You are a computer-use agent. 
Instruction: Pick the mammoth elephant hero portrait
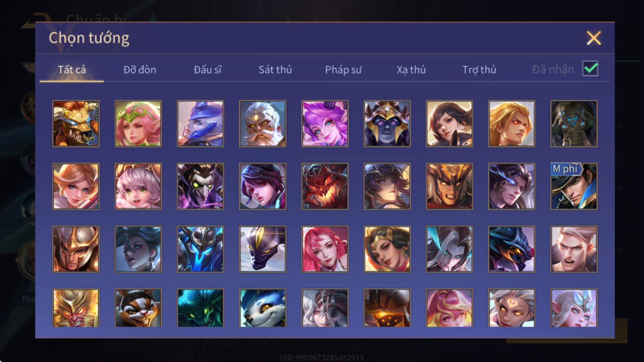pyautogui.click(x=574, y=124)
